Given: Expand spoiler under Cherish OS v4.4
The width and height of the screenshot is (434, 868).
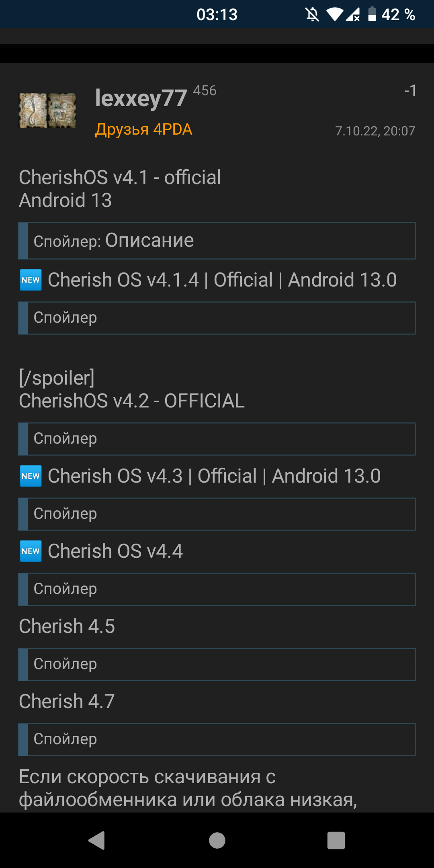Looking at the screenshot, I should click(217, 589).
